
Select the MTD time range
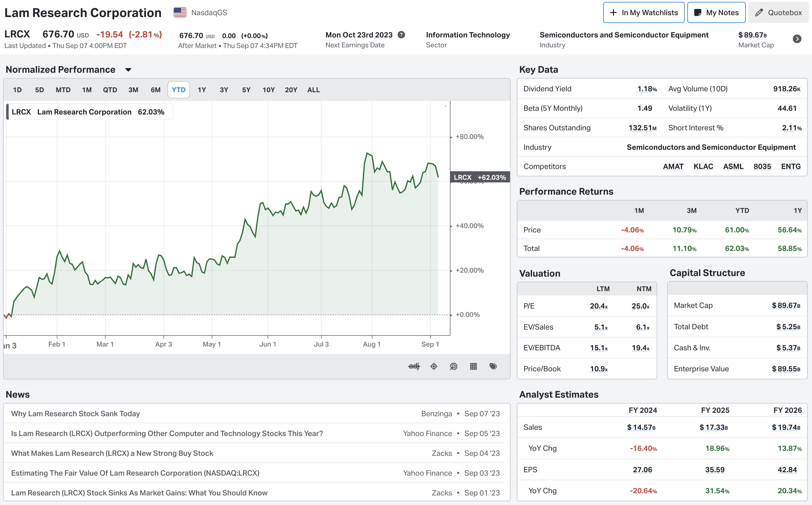pos(63,90)
